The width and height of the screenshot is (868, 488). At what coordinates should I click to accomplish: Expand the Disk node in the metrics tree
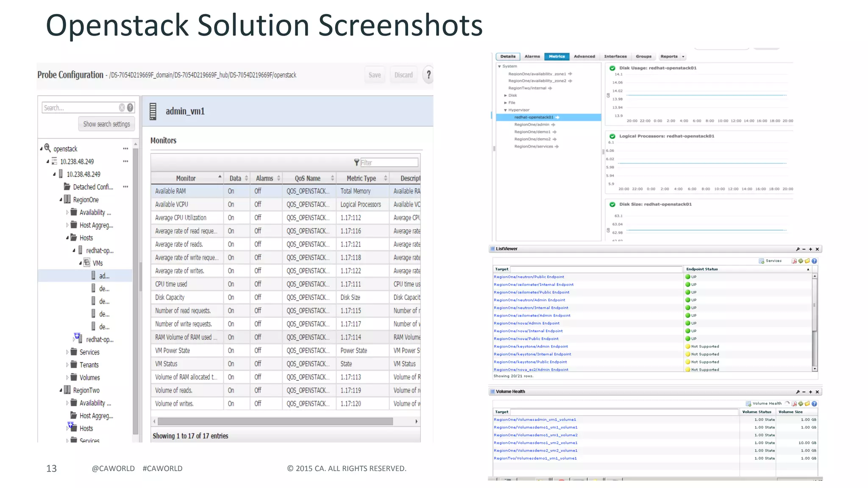click(x=505, y=95)
